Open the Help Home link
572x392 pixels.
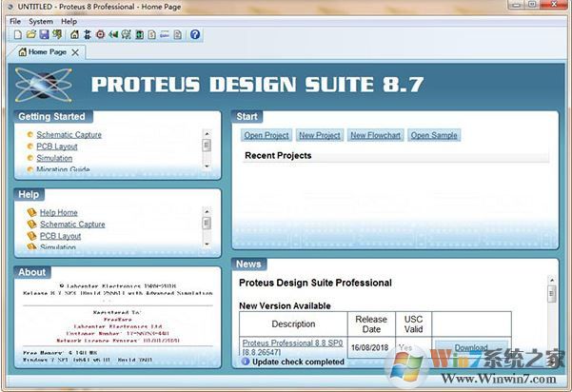tap(58, 212)
